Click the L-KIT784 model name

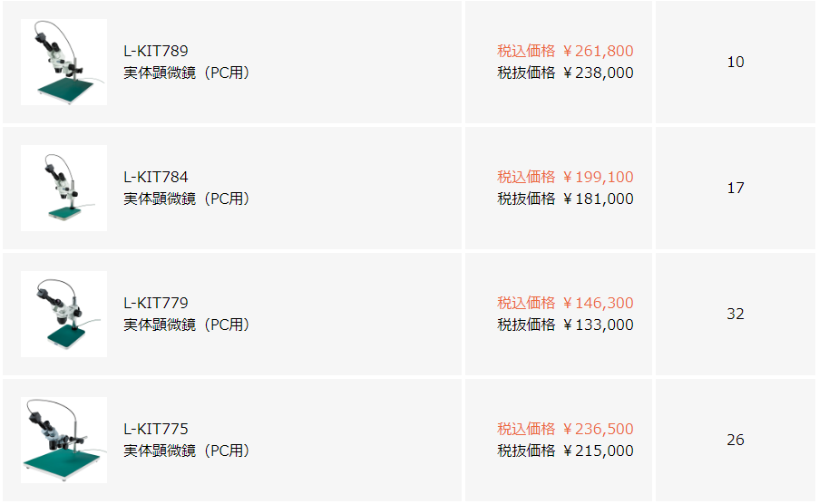coord(156,177)
